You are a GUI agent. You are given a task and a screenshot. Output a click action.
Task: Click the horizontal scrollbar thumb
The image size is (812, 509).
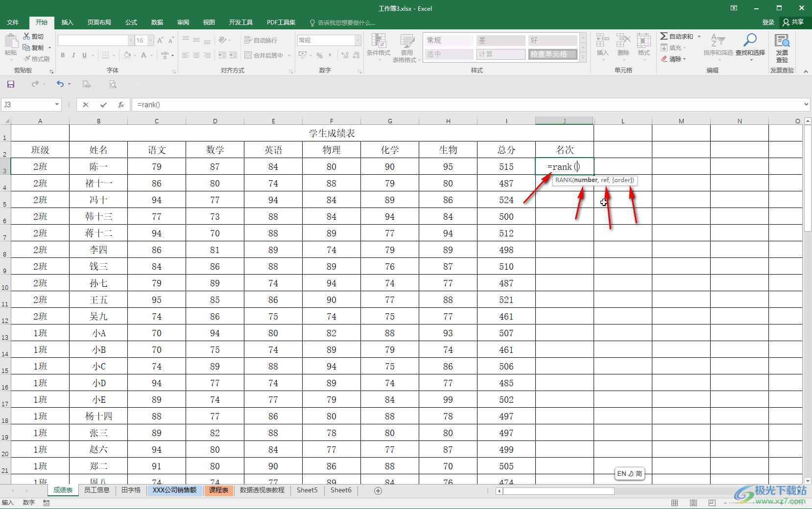(559, 491)
